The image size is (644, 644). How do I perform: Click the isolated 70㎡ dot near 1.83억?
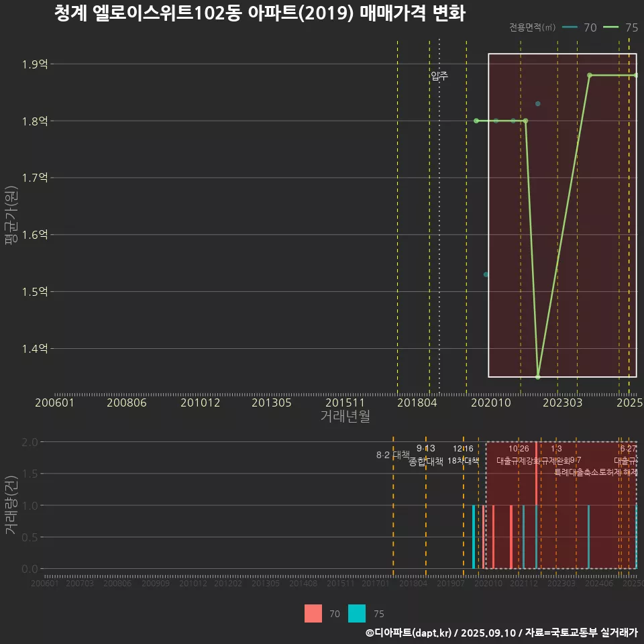537,103
